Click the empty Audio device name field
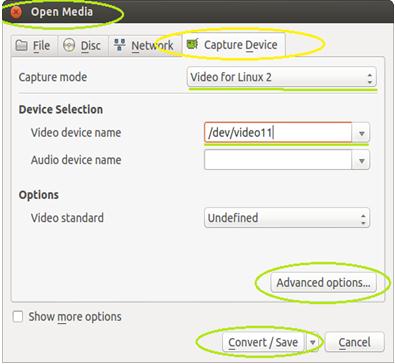395x364 pixels. (278, 160)
